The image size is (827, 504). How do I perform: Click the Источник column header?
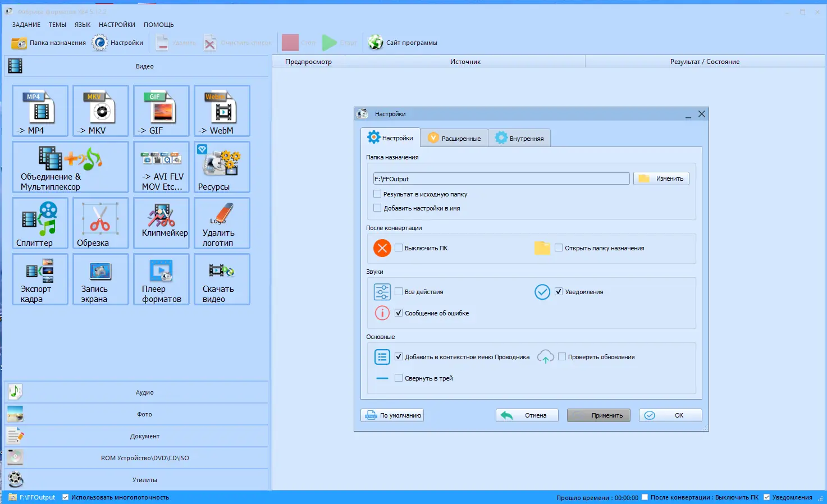click(465, 62)
